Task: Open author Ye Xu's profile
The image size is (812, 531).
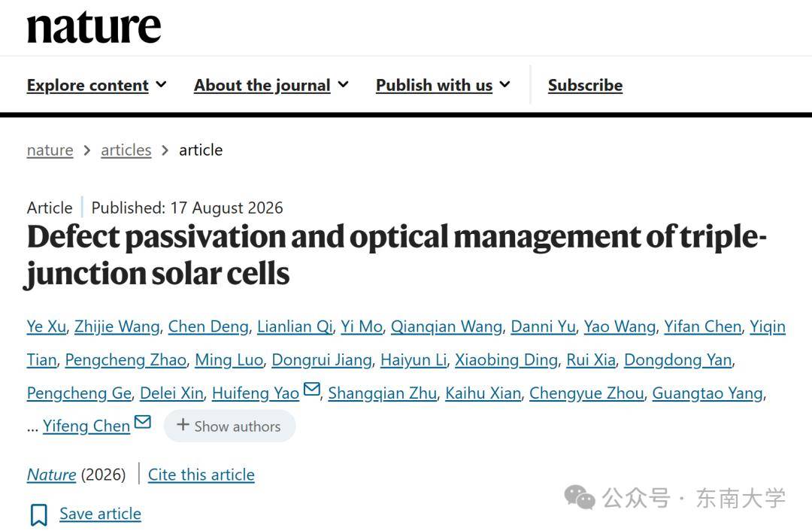Action: 46,326
